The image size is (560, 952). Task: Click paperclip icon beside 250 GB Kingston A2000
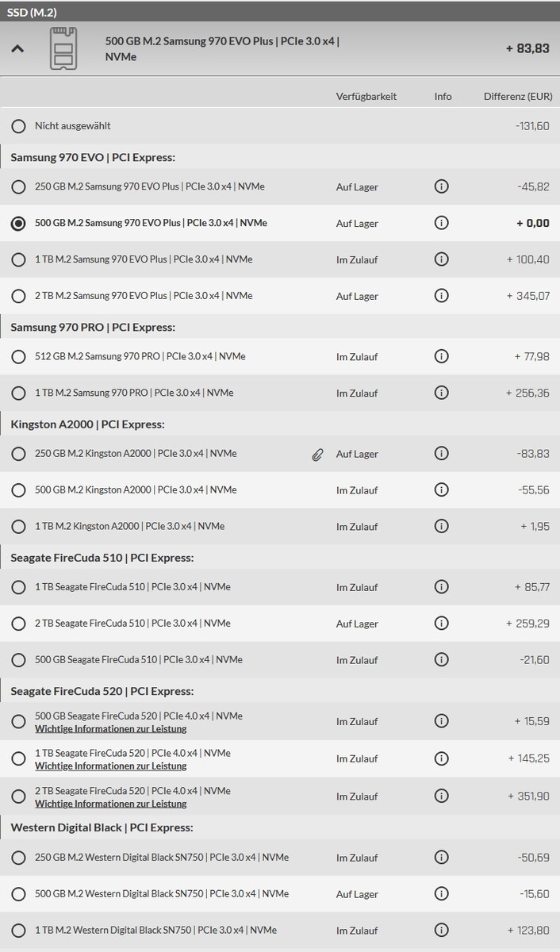[x=317, y=455]
